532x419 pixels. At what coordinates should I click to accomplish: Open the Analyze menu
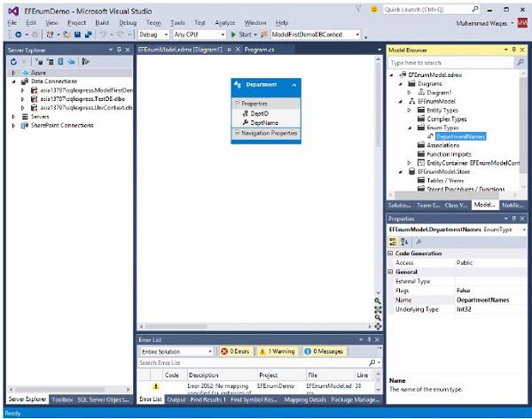[x=225, y=23]
